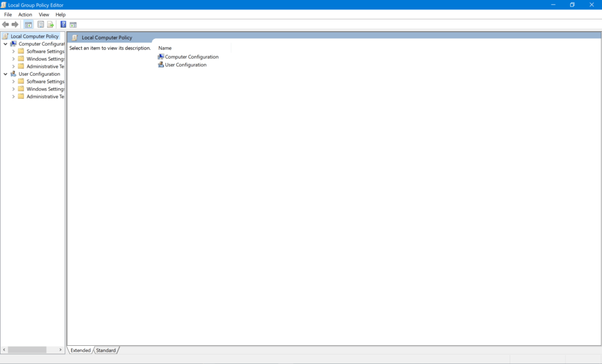The image size is (602, 364).
Task: Expand Administrative Templates under User Configuration
Action: click(14, 96)
